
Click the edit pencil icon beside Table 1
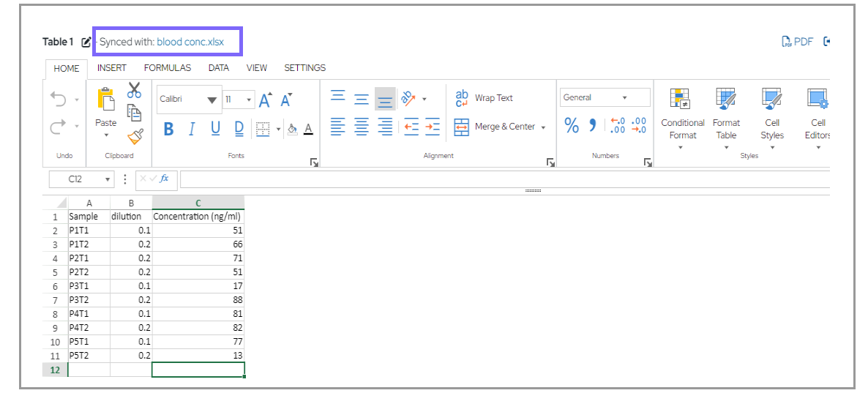coord(86,42)
